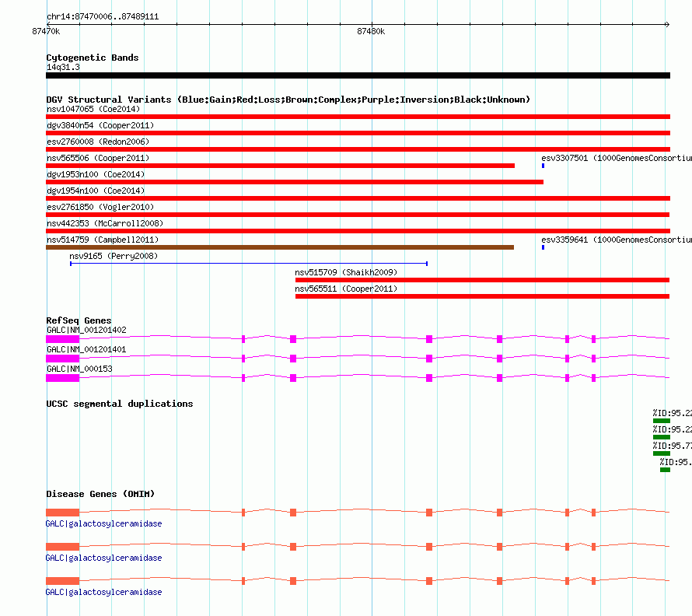Image resolution: width=692 pixels, height=616 pixels.
Task: Click the wide magenta exon block under GALC|NM_001201402
Action: (x=63, y=339)
